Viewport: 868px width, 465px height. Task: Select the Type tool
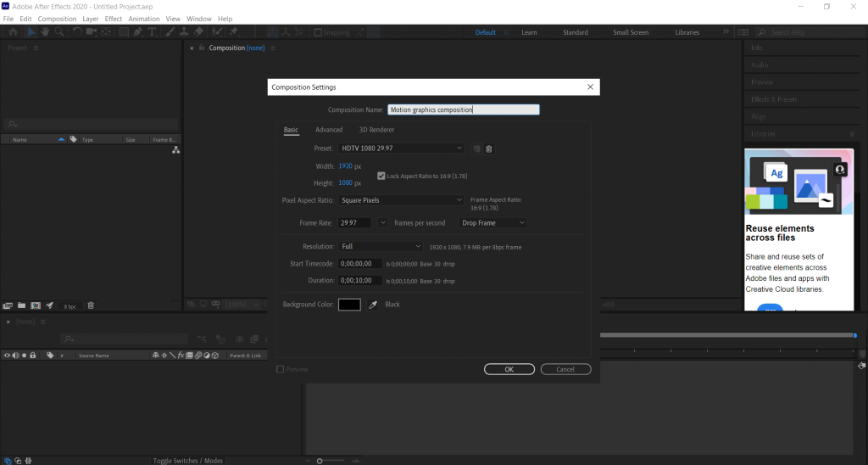click(x=153, y=32)
